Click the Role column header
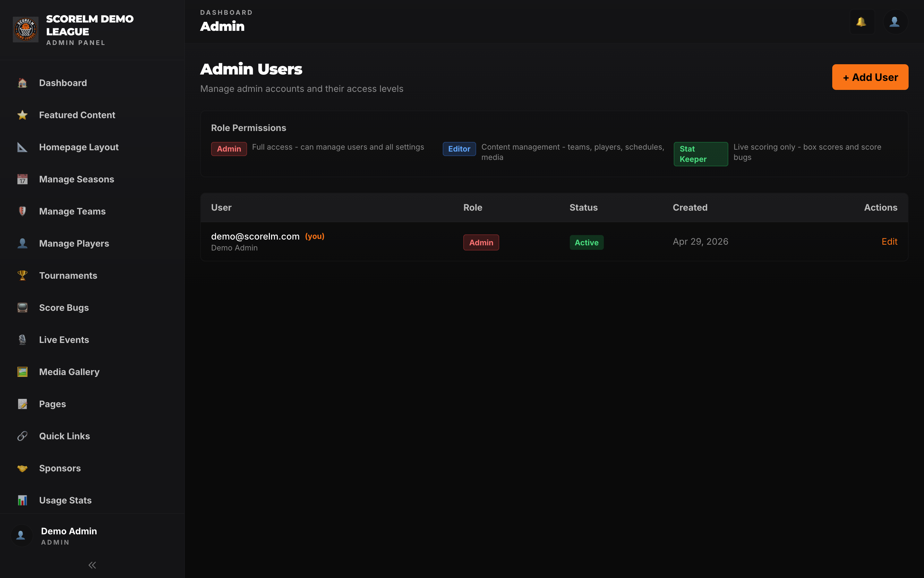 click(x=473, y=207)
